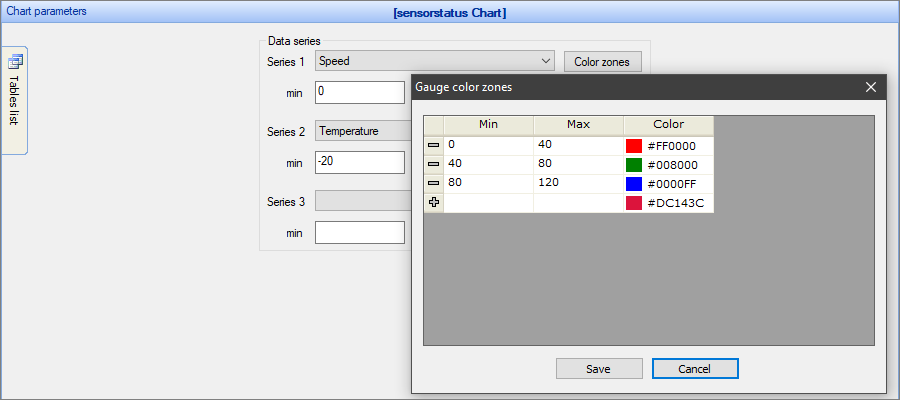Add a new color zone row
900x400 pixels.
(x=434, y=202)
